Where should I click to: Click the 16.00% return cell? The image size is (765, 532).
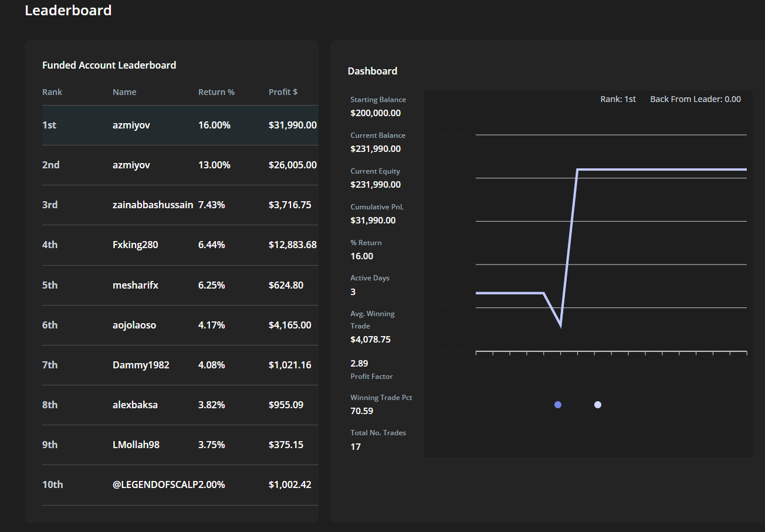point(214,125)
